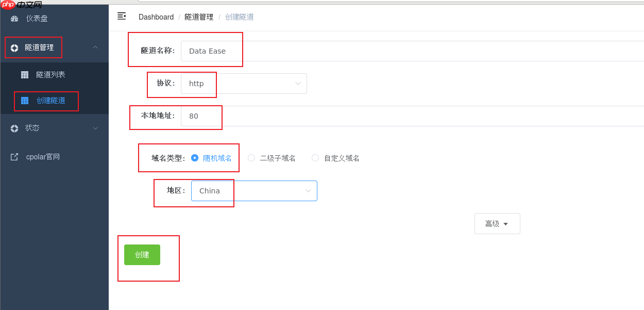The image size is (644, 310).
Task: Click the 隧道列表 grid icon
Action: (24, 74)
